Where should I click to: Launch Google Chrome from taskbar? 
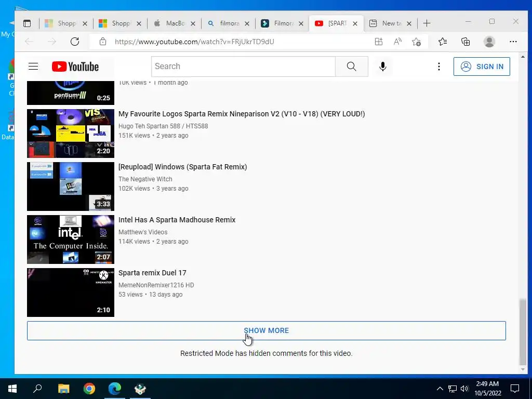(x=89, y=389)
